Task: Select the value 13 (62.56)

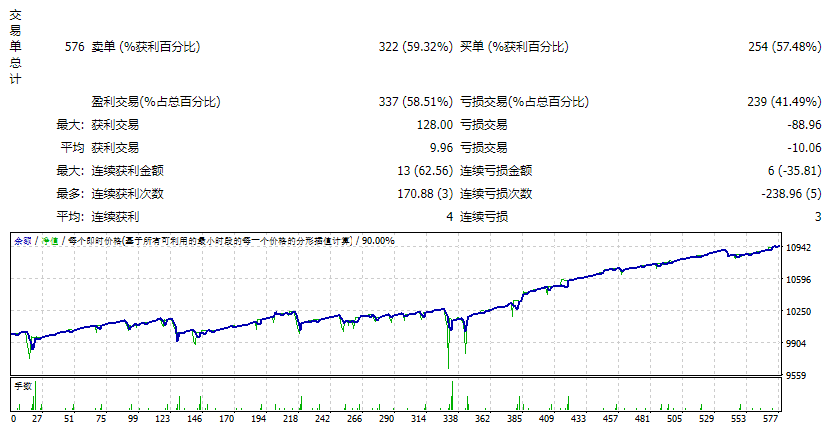Action: [425, 171]
